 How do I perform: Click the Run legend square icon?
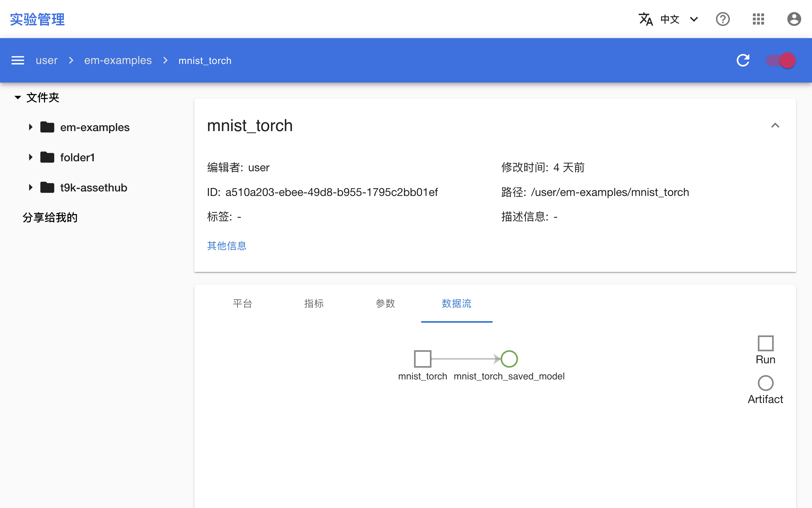point(765,343)
